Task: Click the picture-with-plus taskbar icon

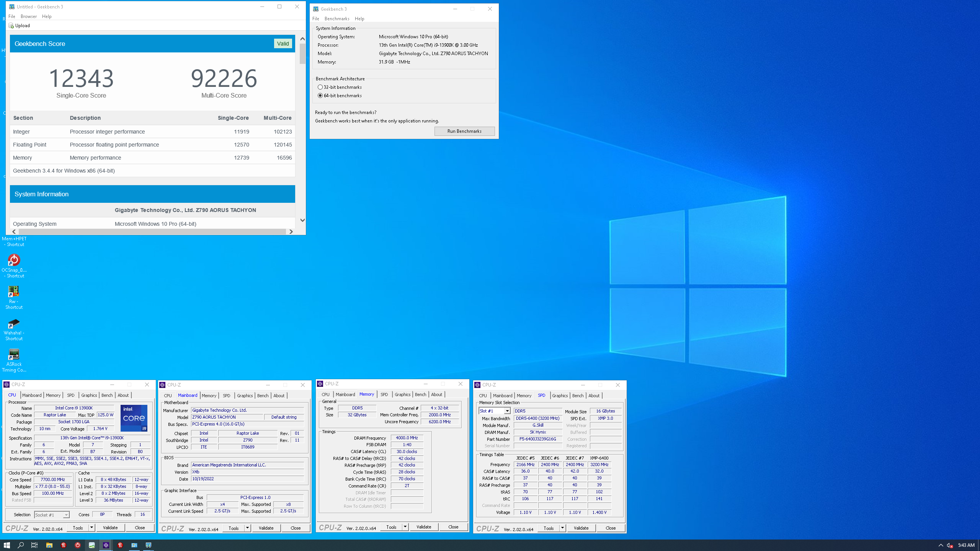Action: tap(92, 545)
